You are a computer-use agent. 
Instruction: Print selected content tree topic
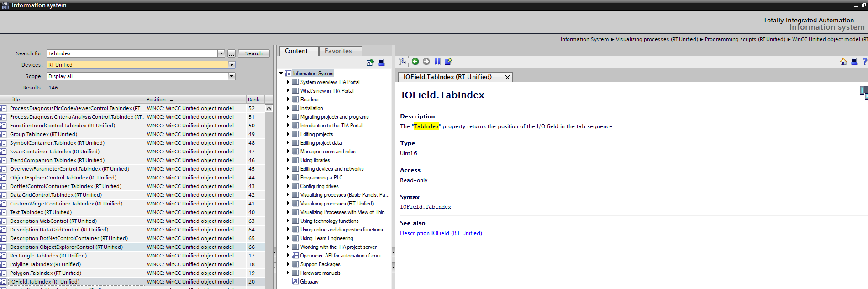tap(381, 63)
